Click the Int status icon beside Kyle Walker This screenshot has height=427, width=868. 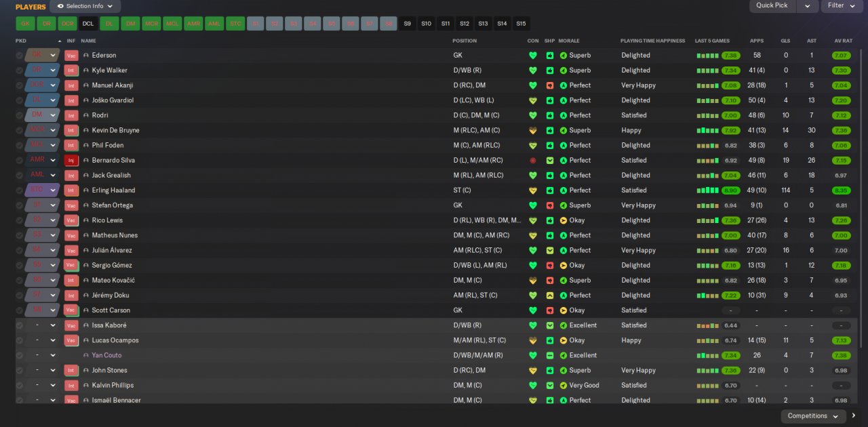coord(71,70)
